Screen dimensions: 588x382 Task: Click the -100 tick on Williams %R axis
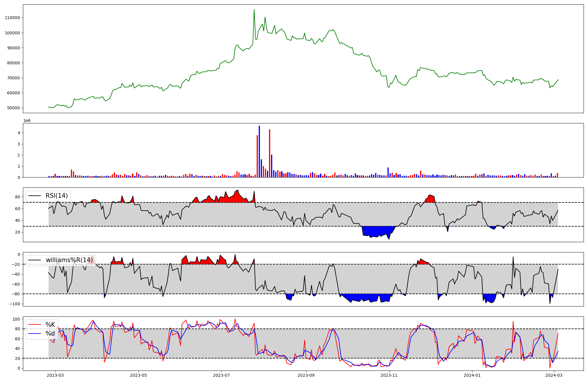click(x=14, y=304)
